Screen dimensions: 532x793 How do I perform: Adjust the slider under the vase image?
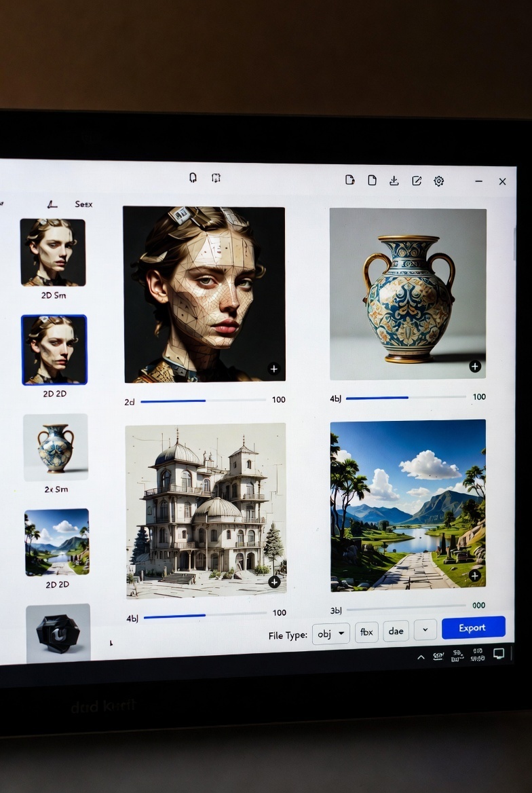tap(405, 397)
